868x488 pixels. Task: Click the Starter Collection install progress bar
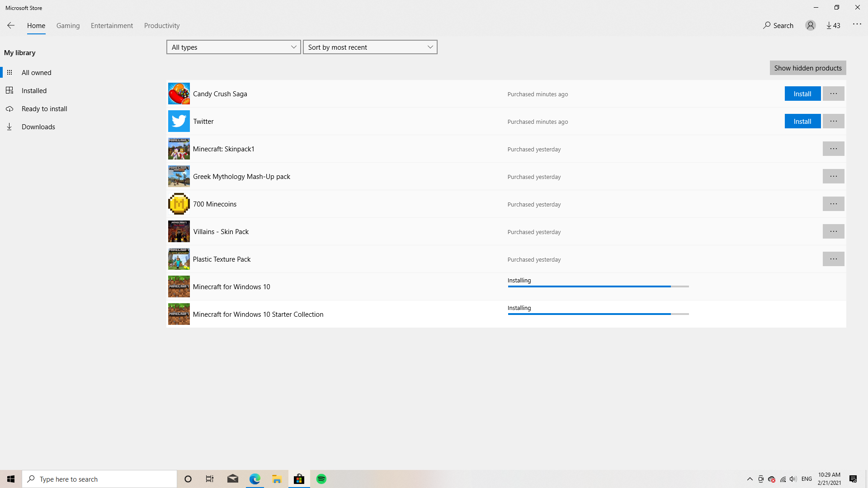click(x=598, y=314)
